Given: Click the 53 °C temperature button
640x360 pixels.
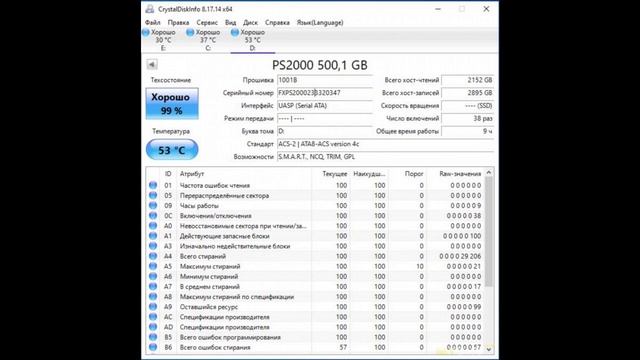Looking at the screenshot, I should pyautogui.click(x=172, y=150).
